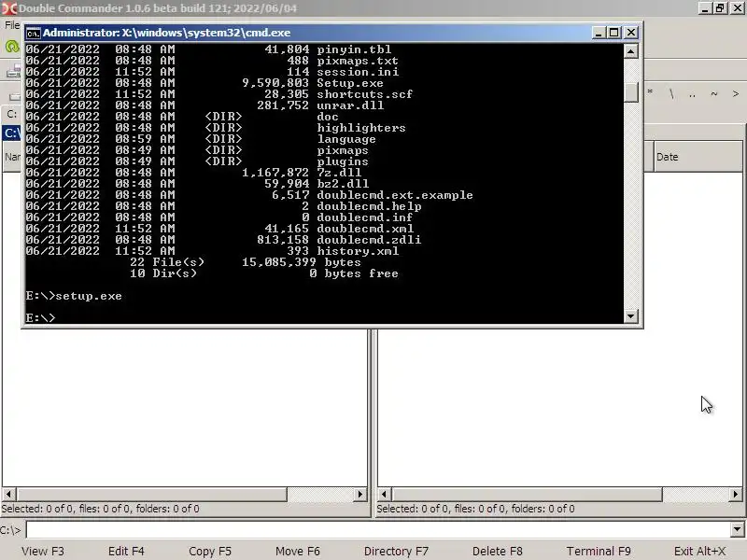Screen dimensions: 747x560
Task: Click the history.xml line in cmd output
Action: [212, 251]
